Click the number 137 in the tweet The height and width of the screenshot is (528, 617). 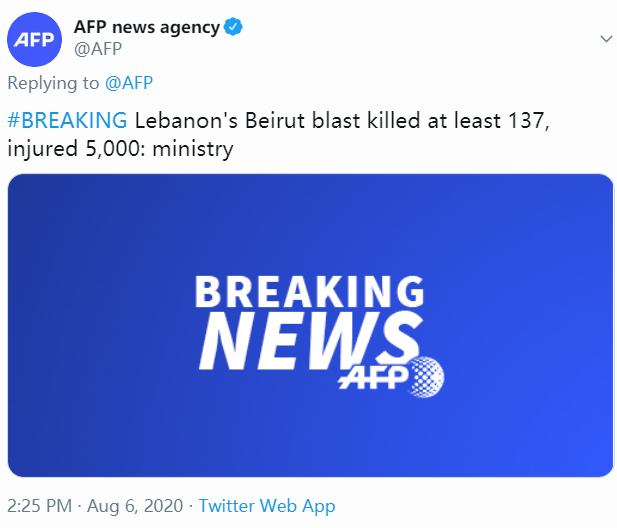(530, 121)
